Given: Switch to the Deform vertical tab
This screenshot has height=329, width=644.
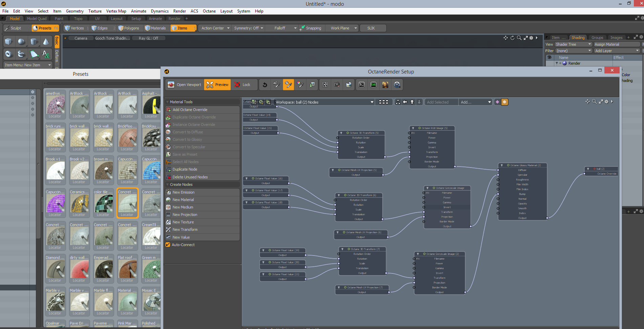Looking at the screenshot, I should coord(57,56).
